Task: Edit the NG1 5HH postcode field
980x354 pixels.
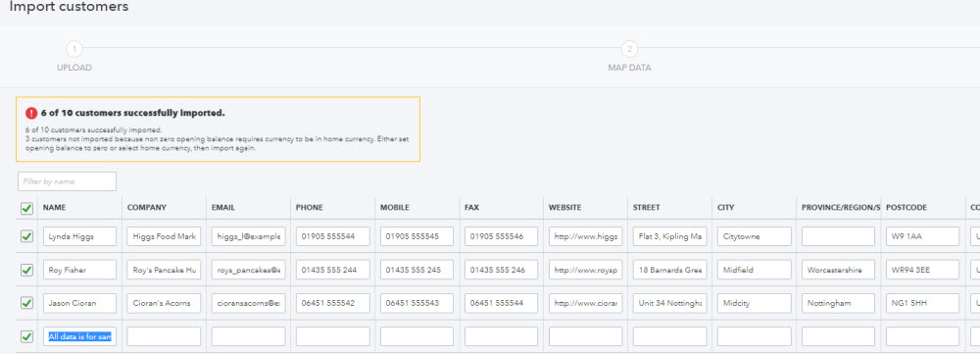Action: (922, 303)
